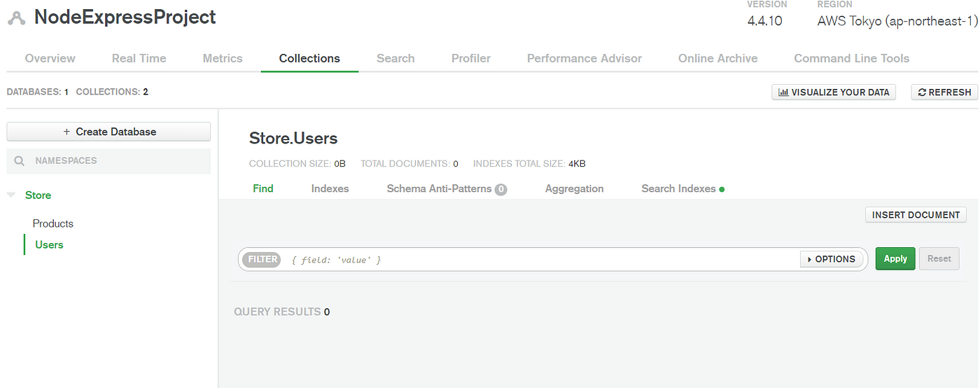This screenshot has height=388, width=980.
Task: Open the Search Indexes sub-tab
Action: 682,188
